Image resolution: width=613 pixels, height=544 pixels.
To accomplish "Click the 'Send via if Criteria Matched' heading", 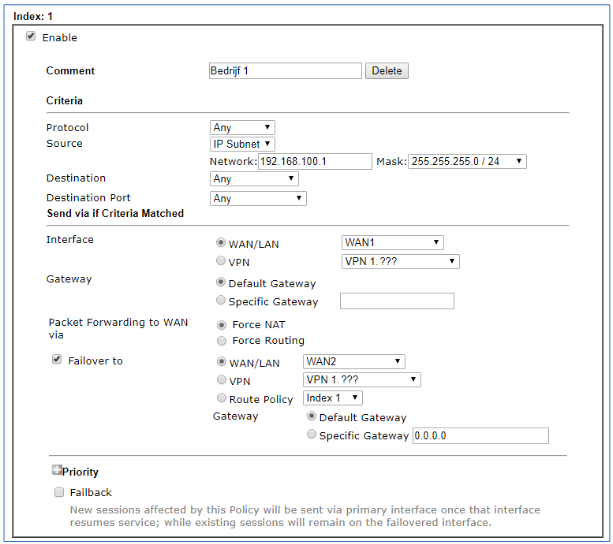I will coord(115,213).
